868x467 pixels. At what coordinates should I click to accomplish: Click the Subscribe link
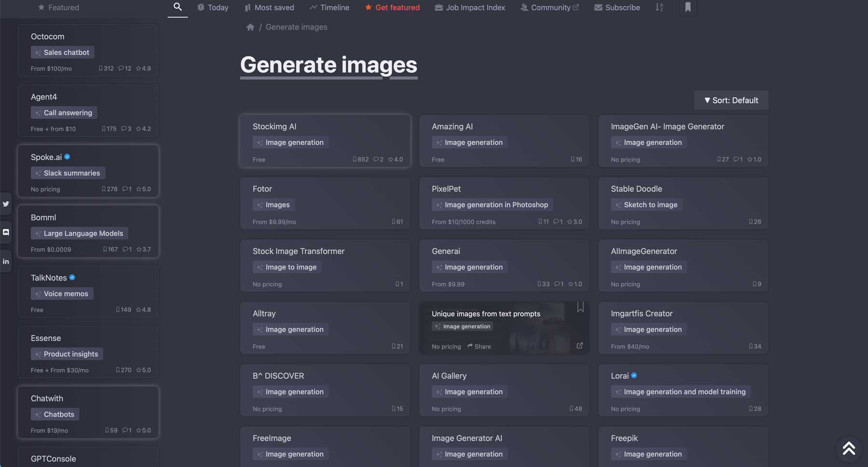pyautogui.click(x=617, y=8)
